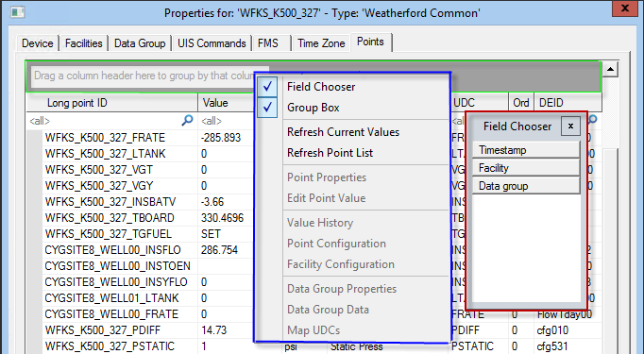
Task: Sort by the Value column header
Action: pyautogui.click(x=227, y=103)
